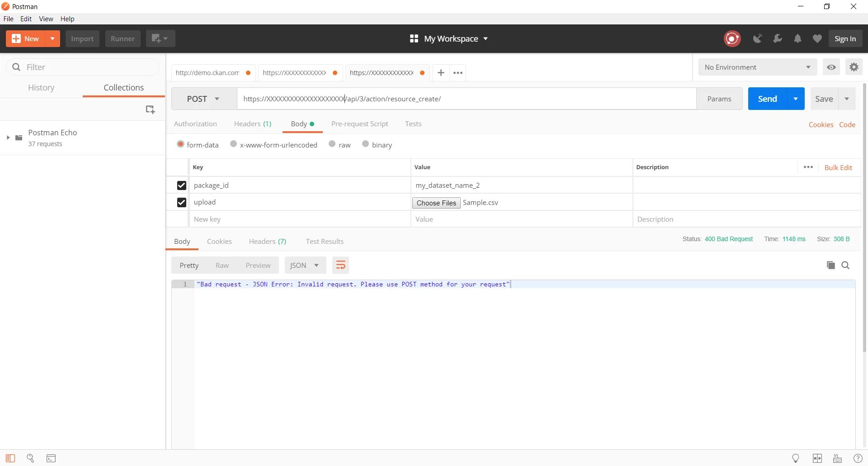The image size is (868, 466).
Task: Open the Runner button
Action: tap(123, 38)
